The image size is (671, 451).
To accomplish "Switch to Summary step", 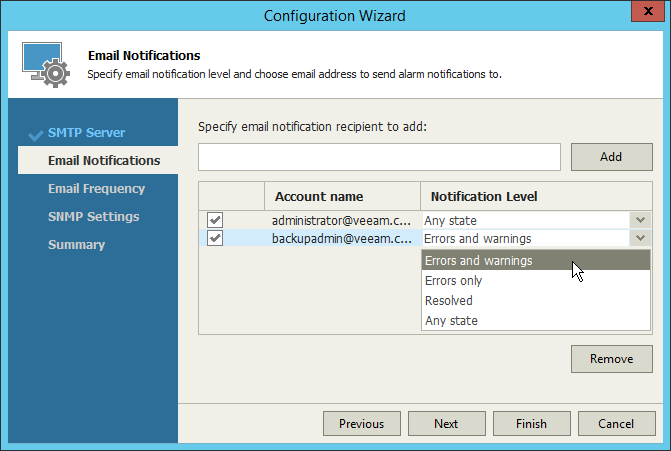I will [76, 244].
